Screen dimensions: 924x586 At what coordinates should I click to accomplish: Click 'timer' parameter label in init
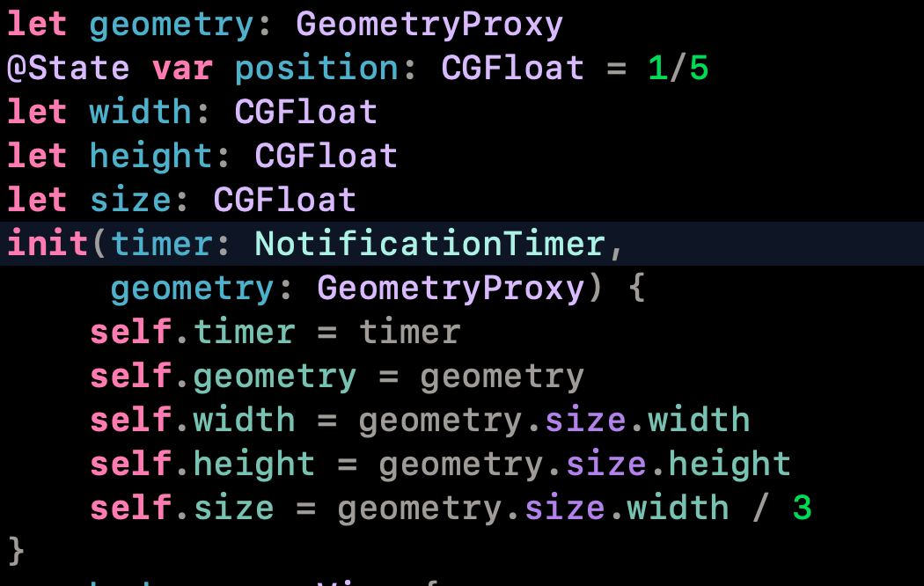[x=161, y=244]
